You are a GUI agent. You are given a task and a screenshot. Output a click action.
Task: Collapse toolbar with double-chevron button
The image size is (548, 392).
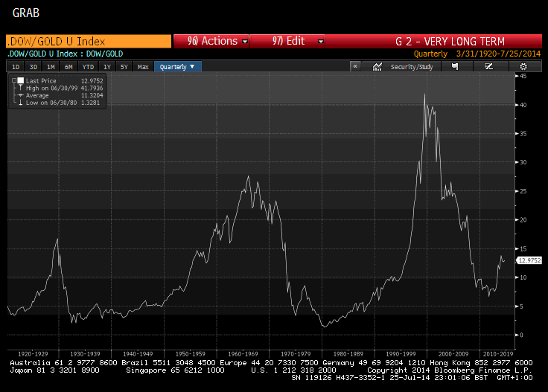pyautogui.click(x=355, y=66)
